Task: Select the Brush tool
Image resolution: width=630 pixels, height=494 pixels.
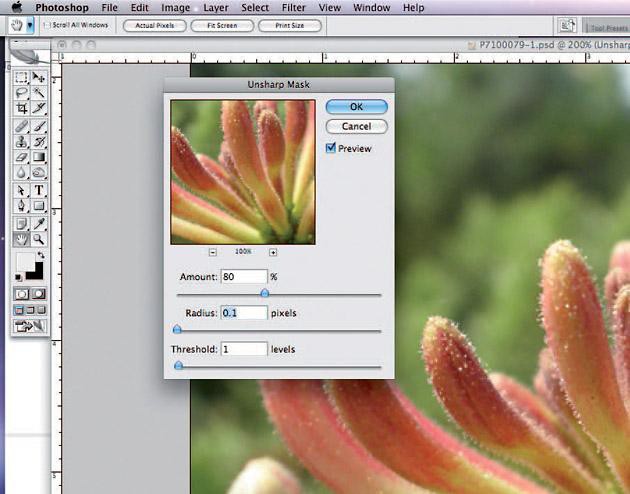Action: tap(39, 126)
